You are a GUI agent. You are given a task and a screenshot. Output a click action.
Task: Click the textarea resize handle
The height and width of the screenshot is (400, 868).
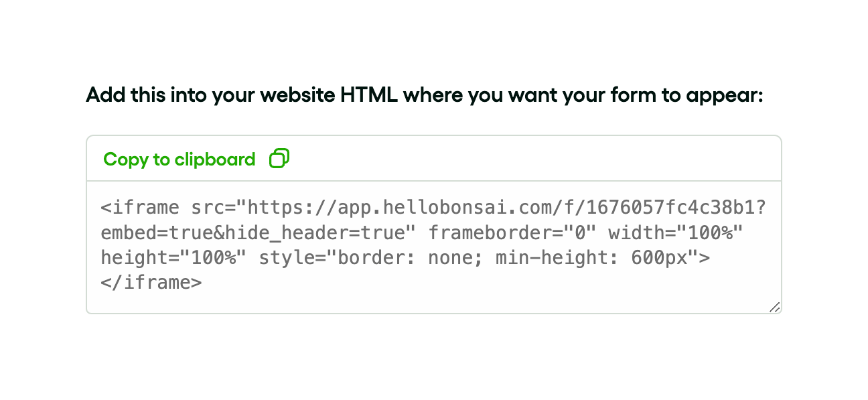coord(774,307)
